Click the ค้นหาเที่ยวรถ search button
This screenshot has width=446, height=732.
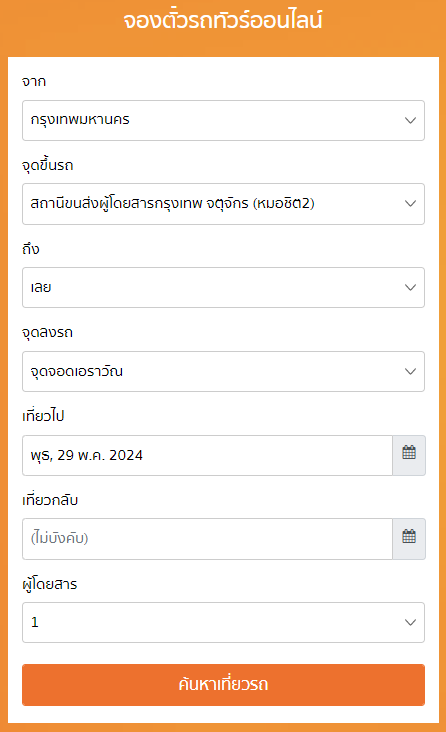[x=223, y=685]
